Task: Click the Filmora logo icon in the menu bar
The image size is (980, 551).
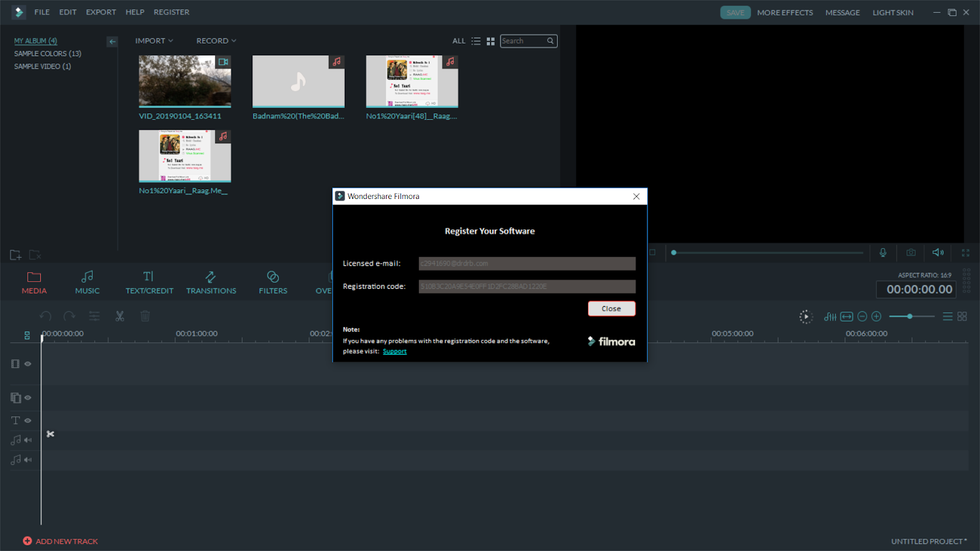Action: (x=18, y=12)
